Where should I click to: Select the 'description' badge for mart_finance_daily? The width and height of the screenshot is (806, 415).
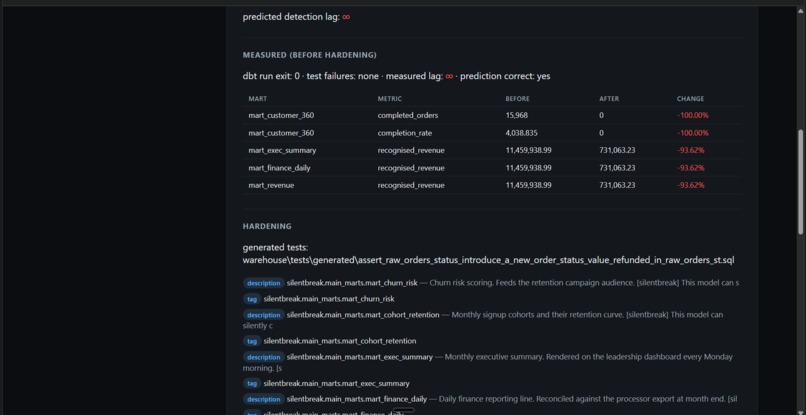point(263,399)
